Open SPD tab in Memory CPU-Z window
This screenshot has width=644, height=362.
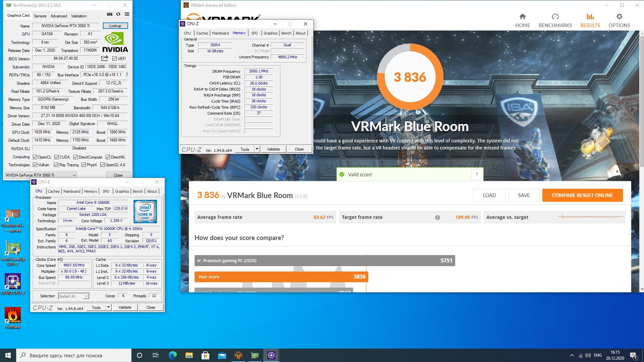pyautogui.click(x=254, y=33)
